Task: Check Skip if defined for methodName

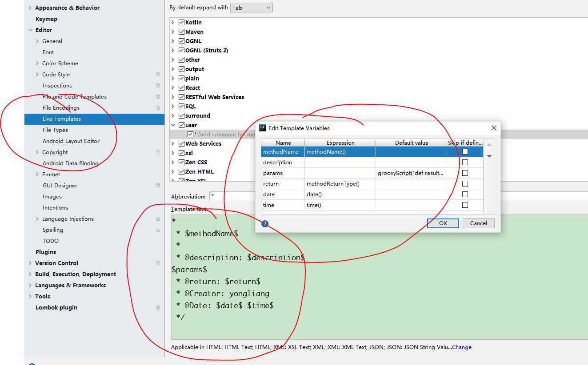Action: (x=465, y=152)
